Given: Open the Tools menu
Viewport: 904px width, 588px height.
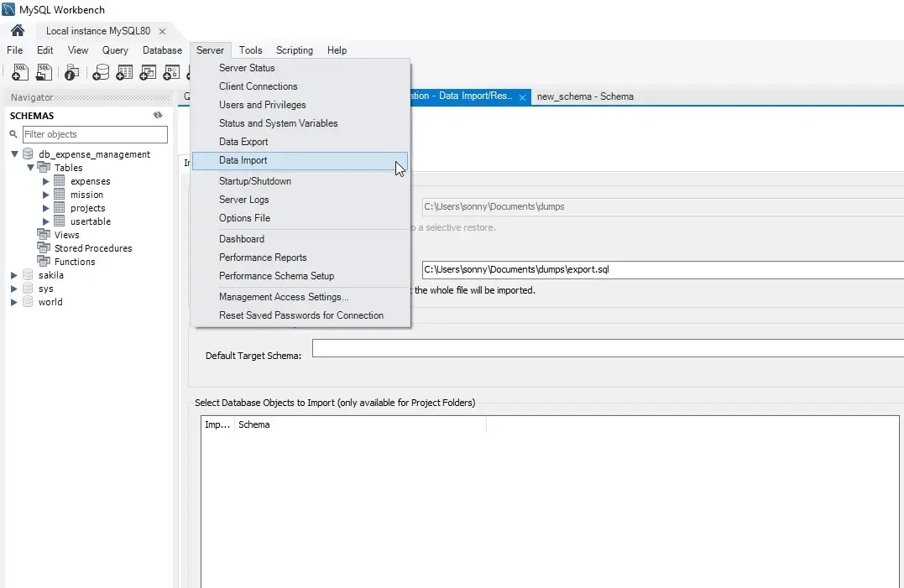Looking at the screenshot, I should [x=250, y=50].
